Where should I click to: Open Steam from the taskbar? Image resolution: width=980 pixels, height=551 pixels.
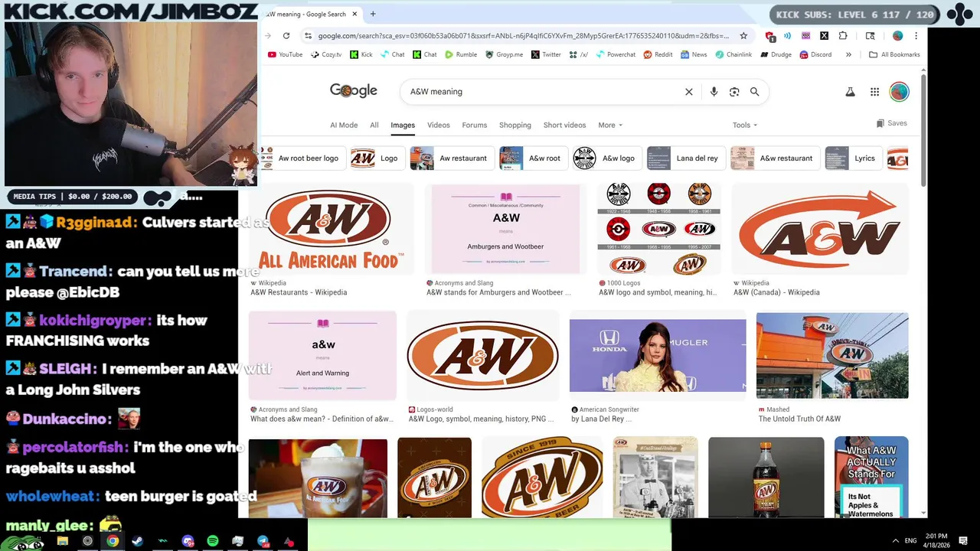(137, 541)
